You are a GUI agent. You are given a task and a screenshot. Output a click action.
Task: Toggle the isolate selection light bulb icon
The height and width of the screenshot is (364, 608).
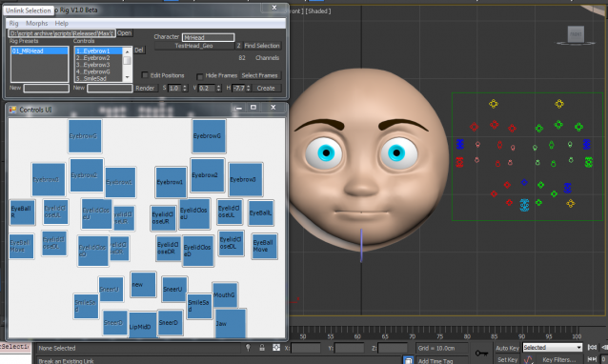248,348
